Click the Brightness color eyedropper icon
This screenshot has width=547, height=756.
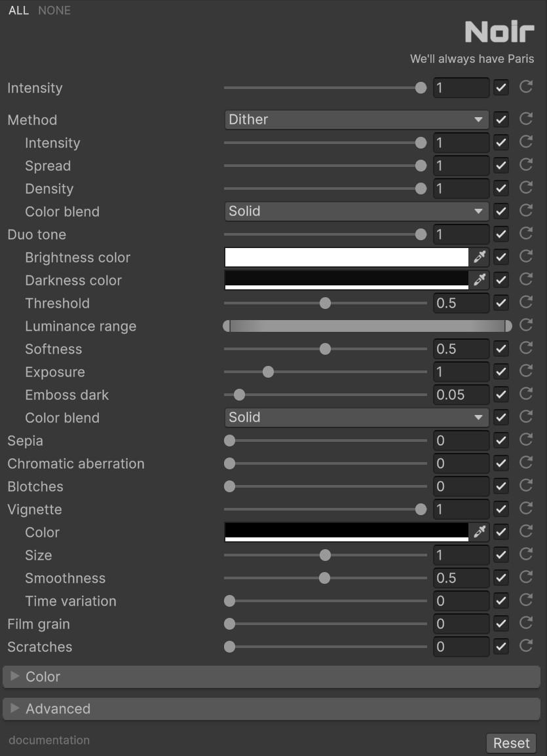point(480,257)
